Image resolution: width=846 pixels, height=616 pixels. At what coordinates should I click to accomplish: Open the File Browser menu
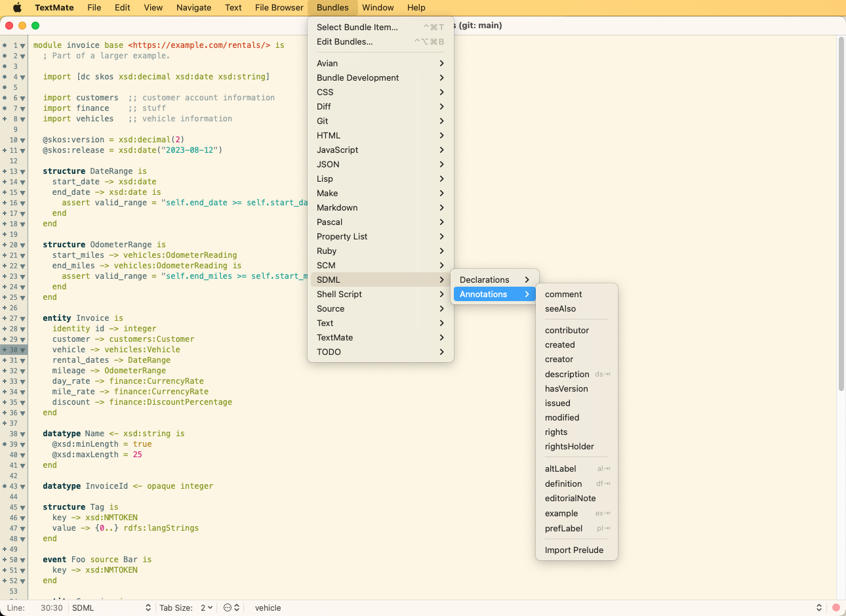pyautogui.click(x=279, y=7)
